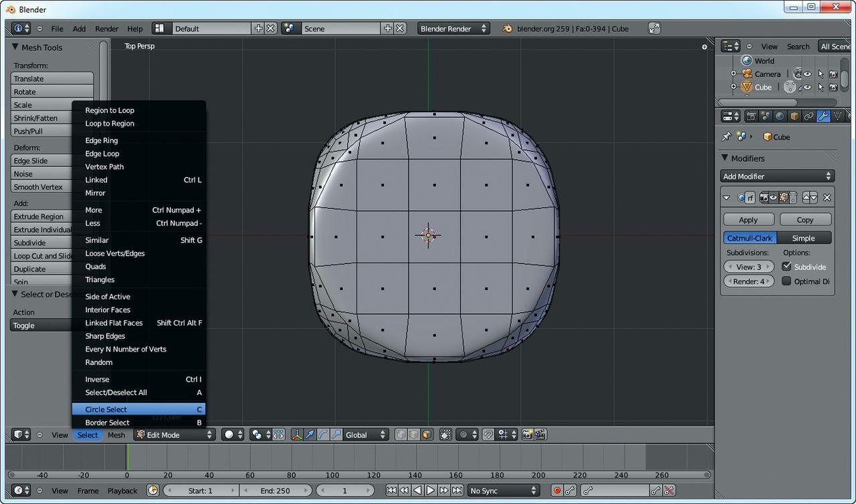This screenshot has width=856, height=504.
Task: Toggle limit selection to visible icon
Action: click(x=445, y=434)
